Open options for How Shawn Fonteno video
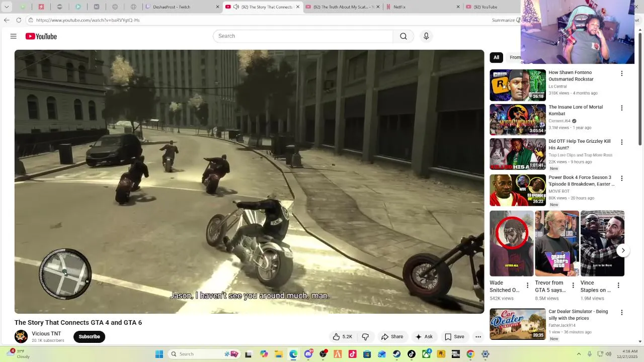This screenshot has height=362, width=644. point(621,73)
